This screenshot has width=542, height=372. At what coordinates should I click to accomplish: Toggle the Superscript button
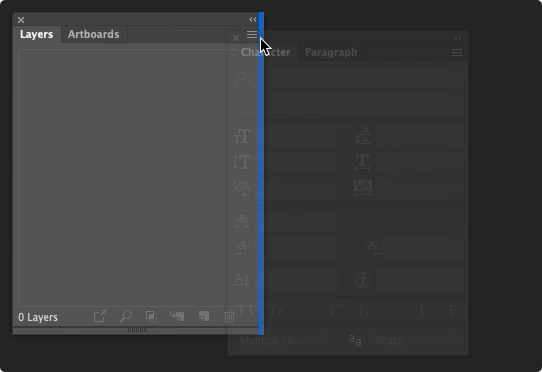point(335,310)
